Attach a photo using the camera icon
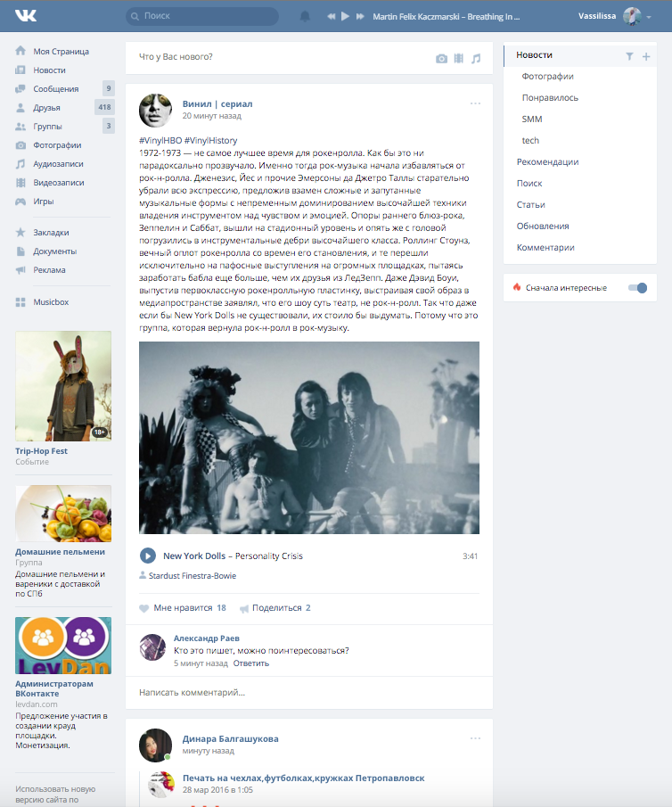672x807 pixels. 441,59
